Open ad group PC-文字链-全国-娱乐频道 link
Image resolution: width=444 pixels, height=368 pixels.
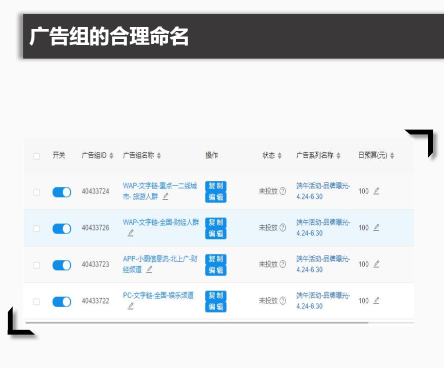pyautogui.click(x=158, y=295)
